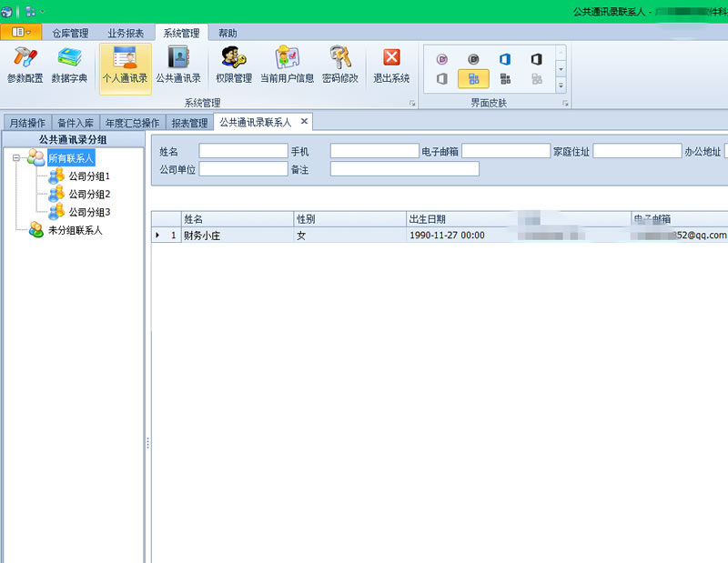Open 权限管理 settings
The width and height of the screenshot is (728, 563).
(234, 65)
